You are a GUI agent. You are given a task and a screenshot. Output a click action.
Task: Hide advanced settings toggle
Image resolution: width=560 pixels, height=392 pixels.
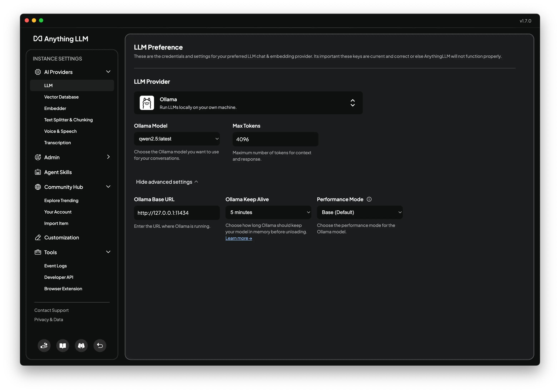(x=167, y=182)
